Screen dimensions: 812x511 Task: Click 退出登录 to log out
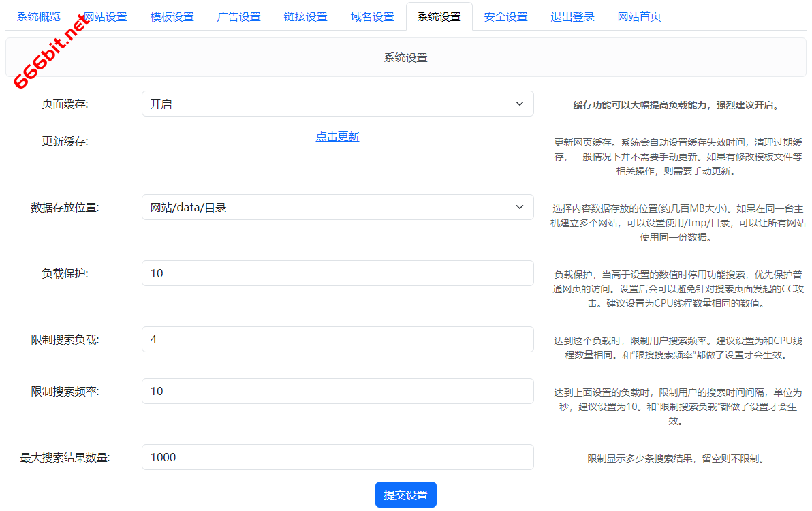tap(572, 16)
